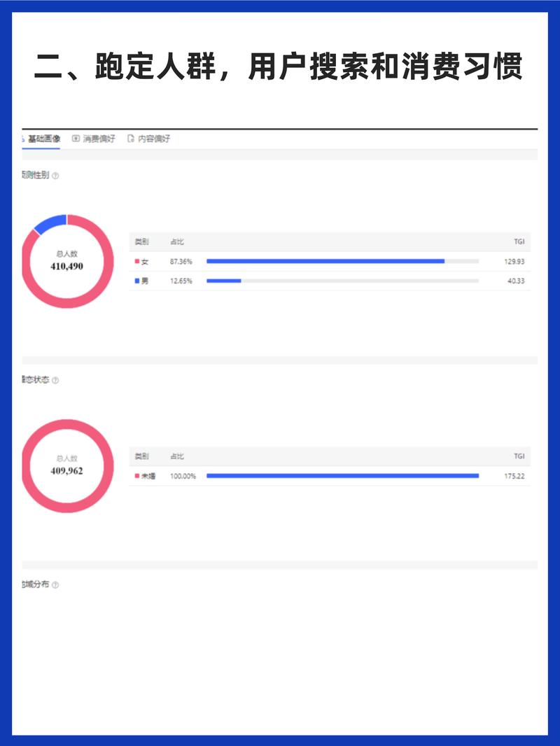
Task: Click the 409,962 marital status donut chart
Action: (x=67, y=466)
